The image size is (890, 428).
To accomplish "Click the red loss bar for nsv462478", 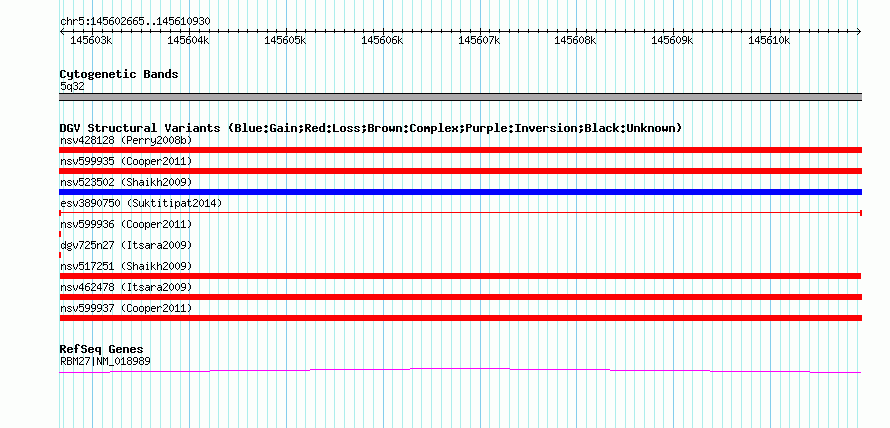I will point(460,297).
